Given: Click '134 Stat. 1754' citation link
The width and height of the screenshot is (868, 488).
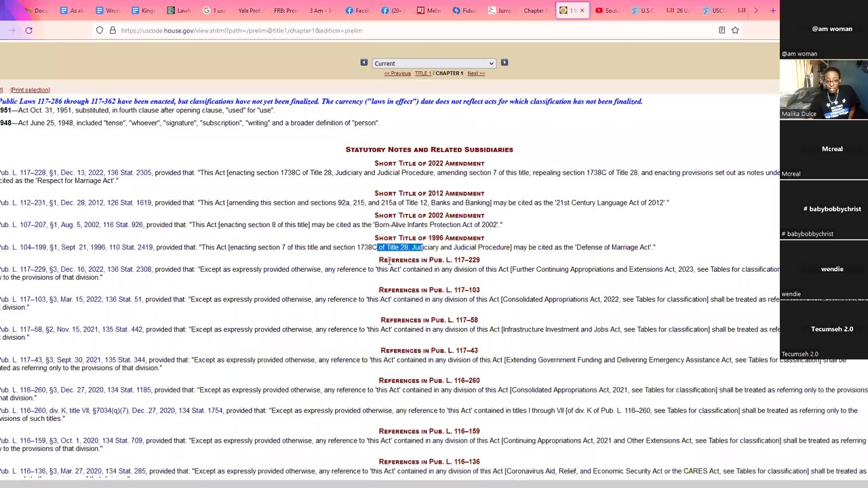Looking at the screenshot, I should point(201,411).
